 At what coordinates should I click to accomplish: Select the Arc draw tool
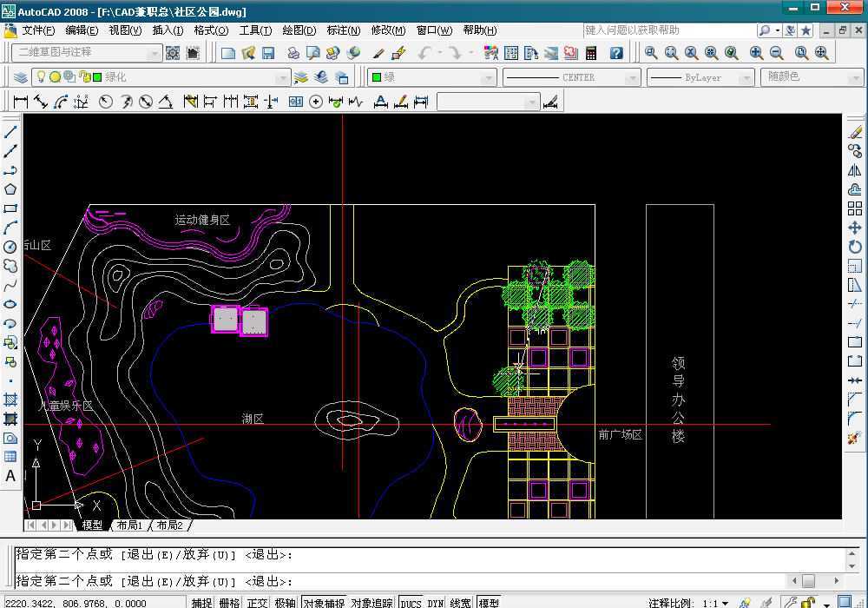tap(10, 228)
